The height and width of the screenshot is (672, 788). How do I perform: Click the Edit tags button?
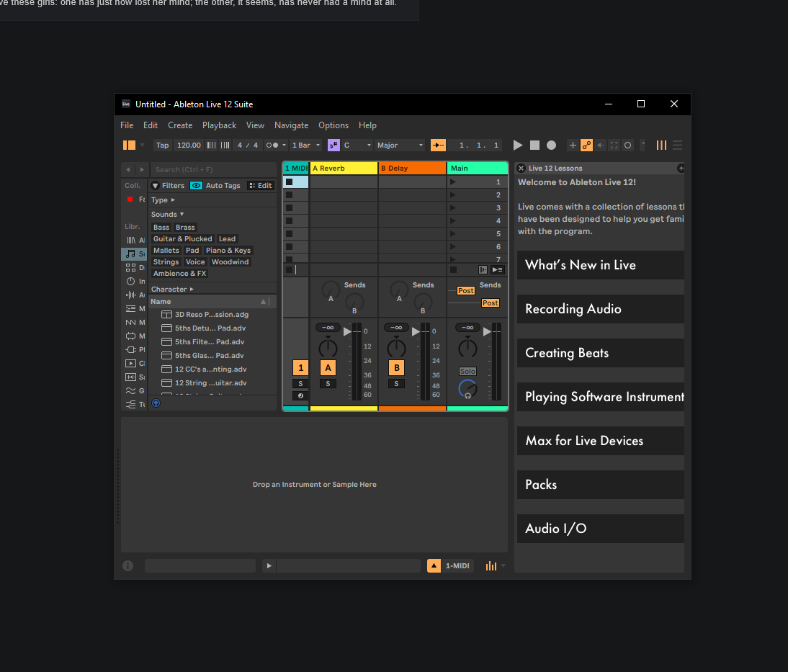261,185
